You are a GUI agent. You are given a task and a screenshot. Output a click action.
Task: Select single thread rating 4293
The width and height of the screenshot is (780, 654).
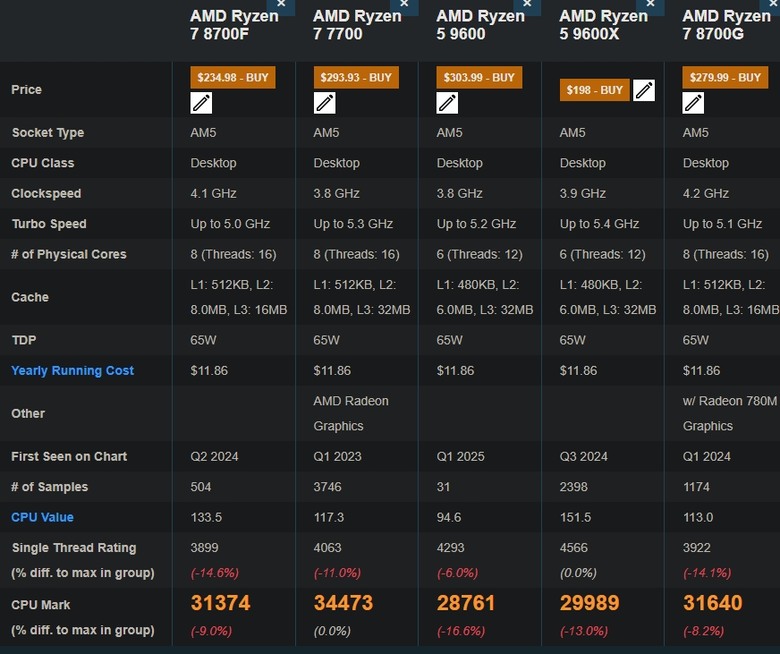pos(451,548)
